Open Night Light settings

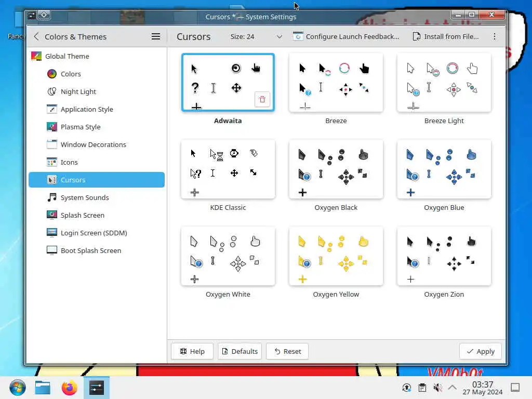point(97,91)
